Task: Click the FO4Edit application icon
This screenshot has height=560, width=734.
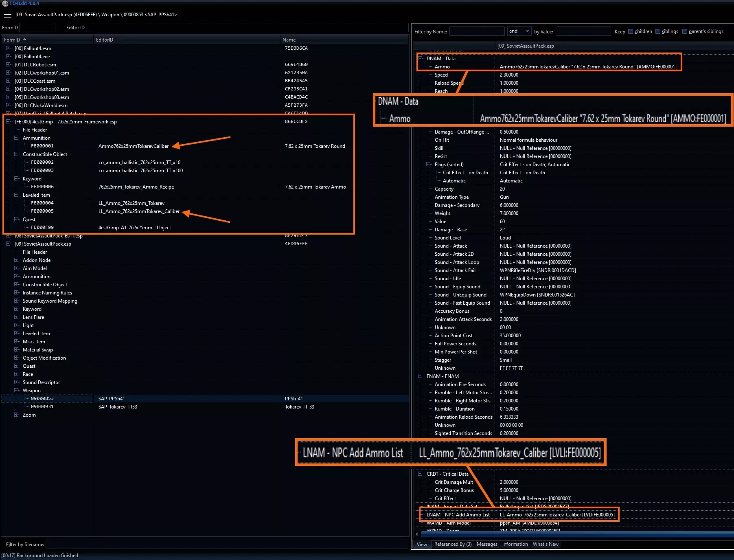Action: click(x=5, y=3)
